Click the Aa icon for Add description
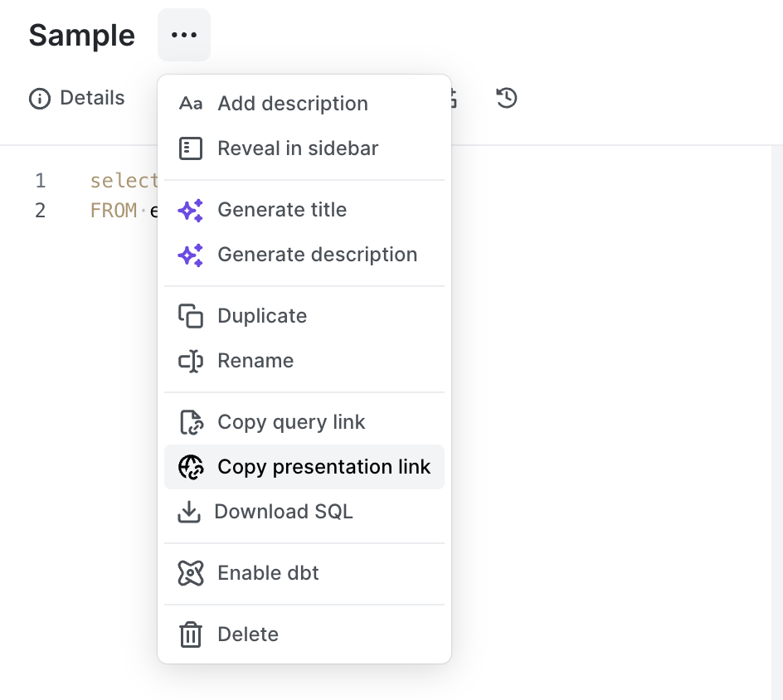 (191, 104)
